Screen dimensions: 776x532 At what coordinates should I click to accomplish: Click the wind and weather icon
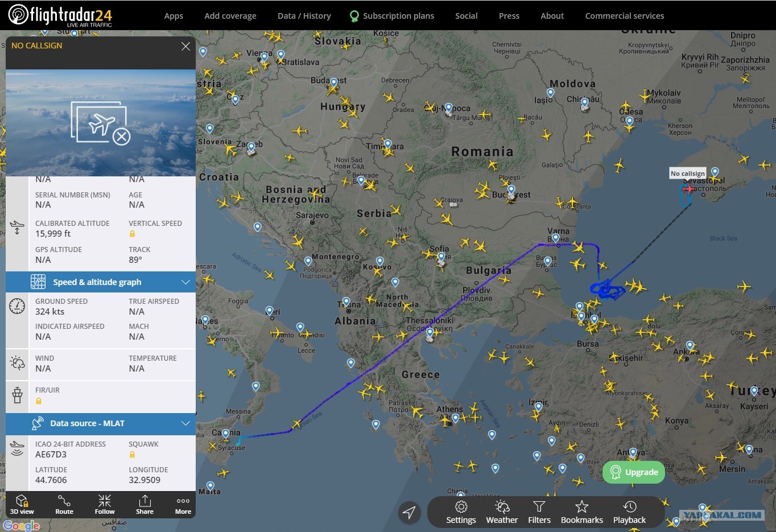click(17, 363)
